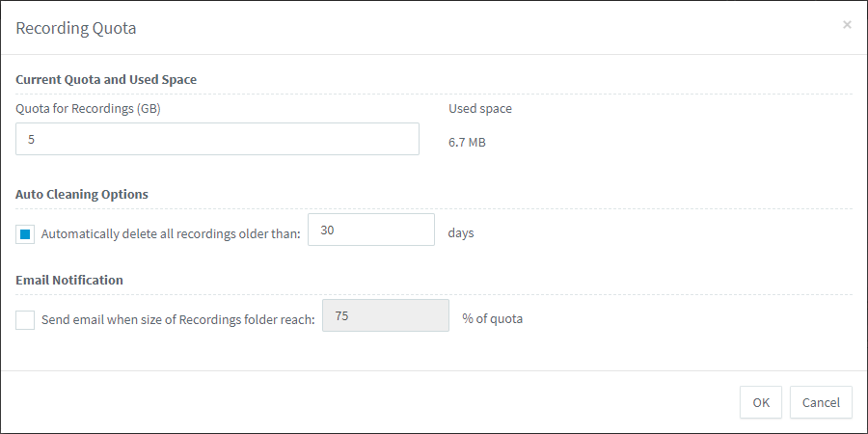Click the blank dialog footer beside OK button

click(386, 402)
